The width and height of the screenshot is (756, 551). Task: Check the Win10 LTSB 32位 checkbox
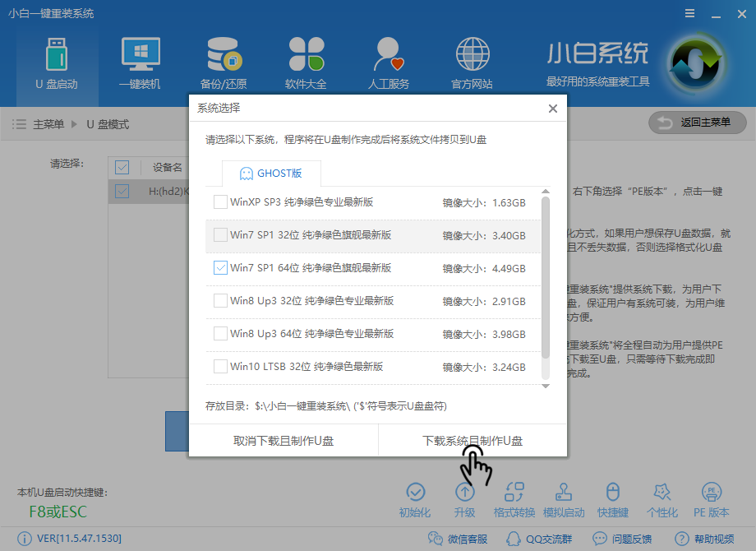pos(220,367)
